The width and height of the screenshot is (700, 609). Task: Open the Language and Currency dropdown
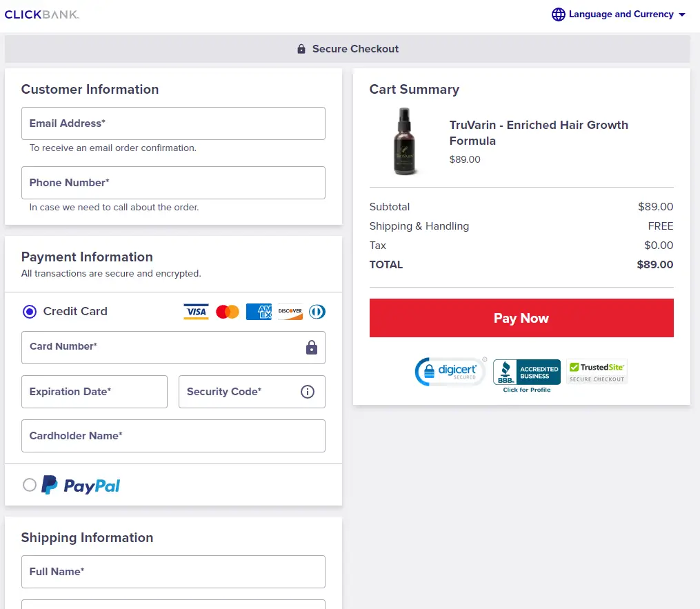619,14
